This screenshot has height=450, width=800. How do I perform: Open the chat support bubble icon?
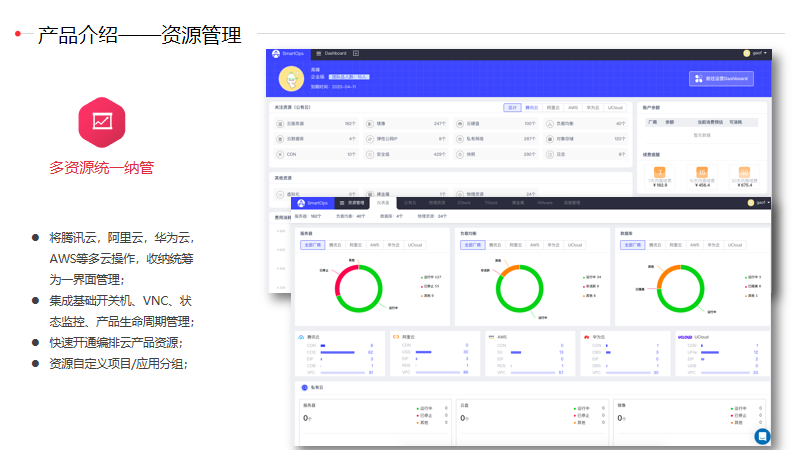click(x=762, y=436)
